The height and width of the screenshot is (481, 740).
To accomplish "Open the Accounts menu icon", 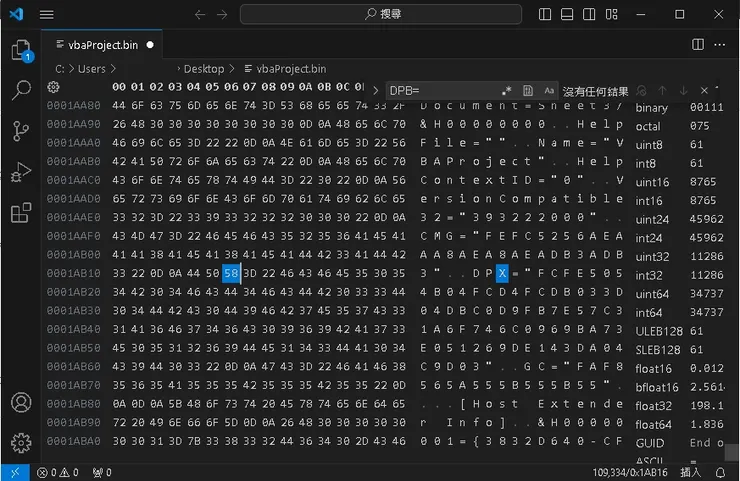I will (21, 403).
